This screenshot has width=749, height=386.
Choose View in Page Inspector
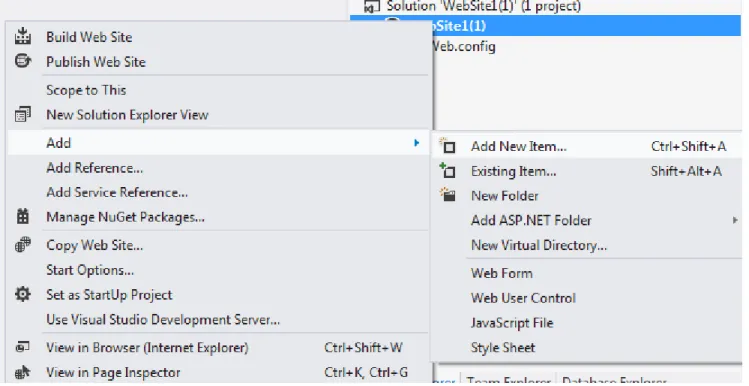click(x=114, y=373)
